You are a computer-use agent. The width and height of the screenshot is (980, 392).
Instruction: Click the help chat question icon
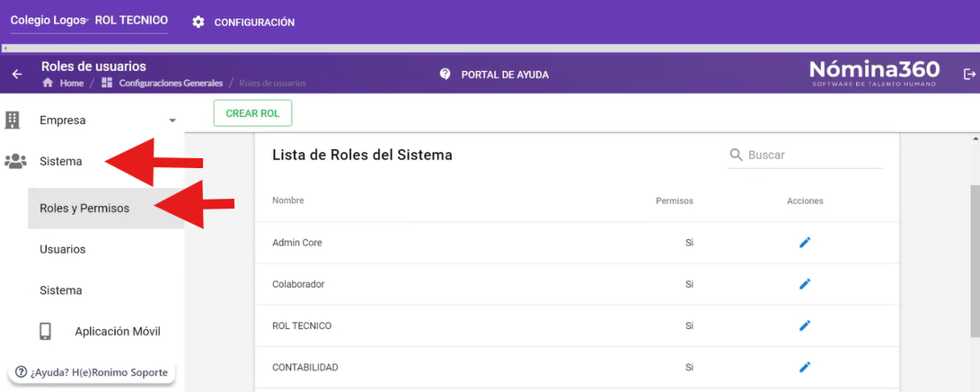[22, 372]
